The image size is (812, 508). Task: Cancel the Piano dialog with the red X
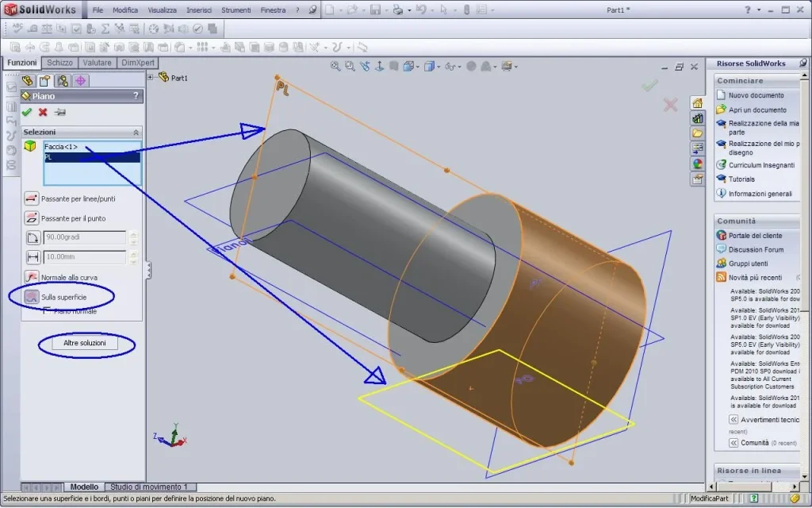[43, 112]
